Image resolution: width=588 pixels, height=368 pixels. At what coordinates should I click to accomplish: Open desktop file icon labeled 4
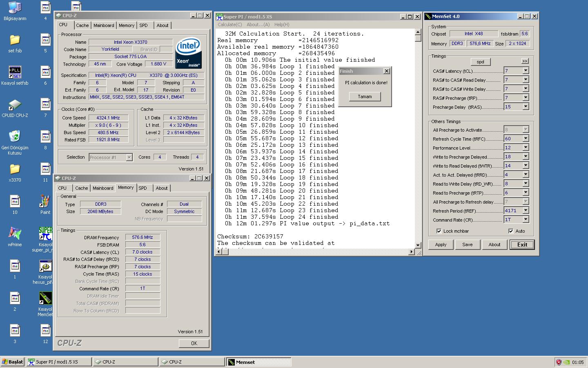pyautogui.click(x=45, y=11)
